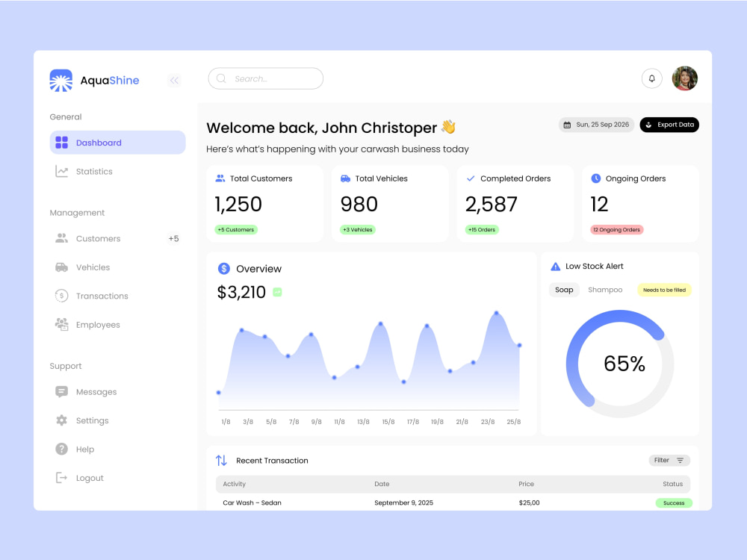747x560 pixels.
Task: Click the Price column header
Action: coord(526,484)
